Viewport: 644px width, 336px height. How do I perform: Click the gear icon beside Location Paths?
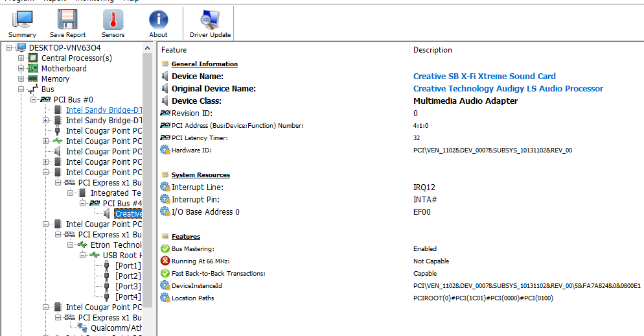[x=165, y=298]
